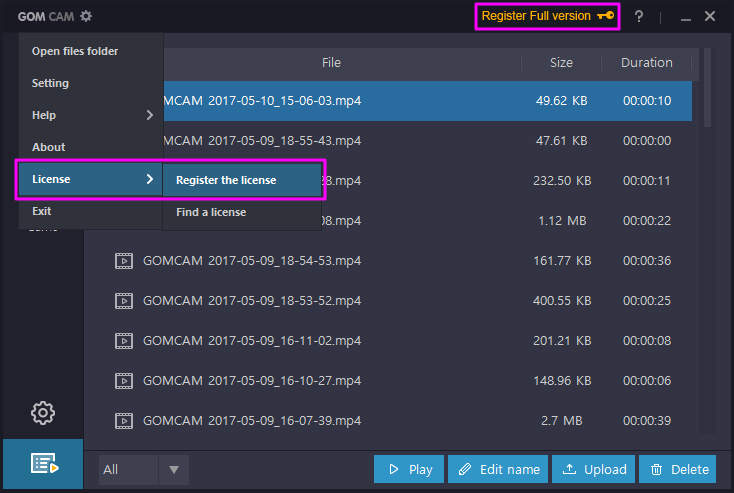
Task: Select file 2017-05-09_18-55-43.mp4
Action: [427, 141]
